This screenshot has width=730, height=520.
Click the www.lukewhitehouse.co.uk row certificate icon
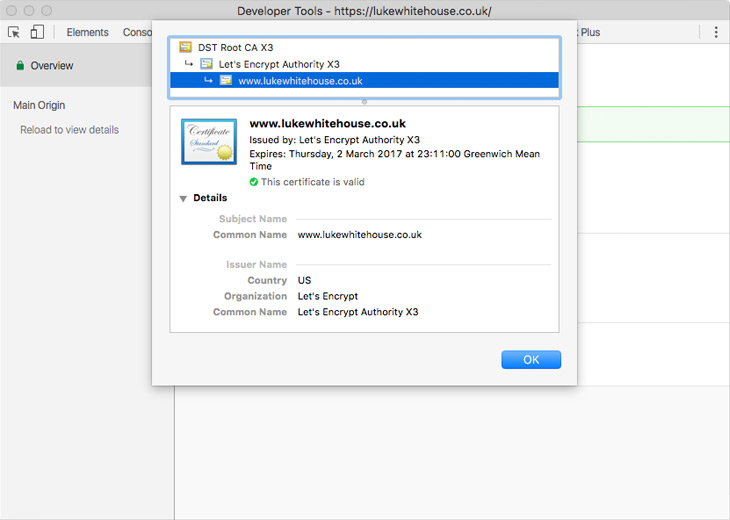pyautogui.click(x=226, y=80)
